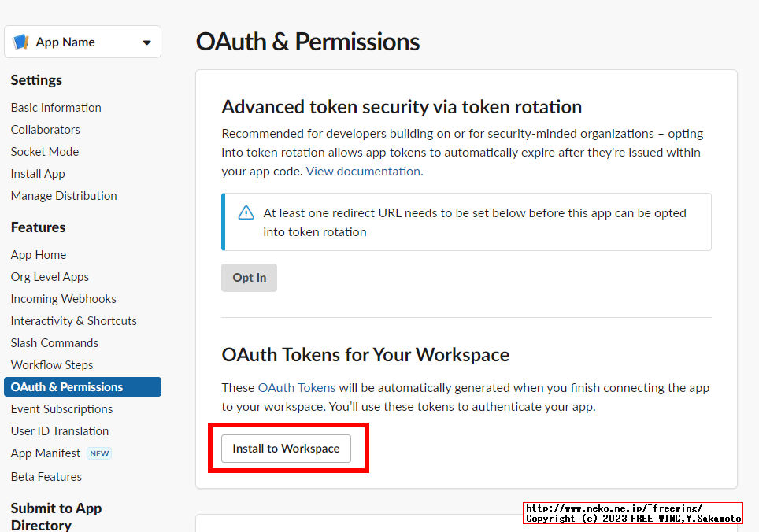This screenshot has height=532, width=759.
Task: Click the Opt In button for token rotation
Action: coord(249,277)
